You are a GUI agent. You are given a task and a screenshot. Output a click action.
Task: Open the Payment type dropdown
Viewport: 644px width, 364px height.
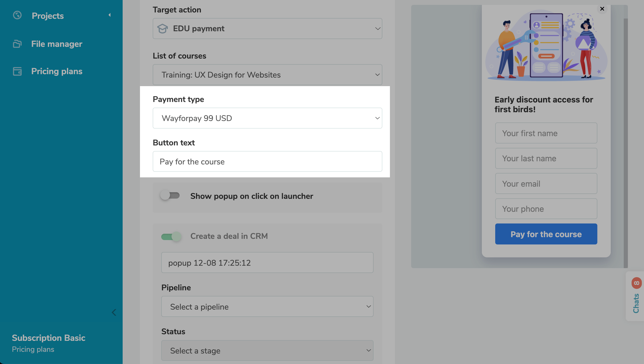pyautogui.click(x=267, y=118)
